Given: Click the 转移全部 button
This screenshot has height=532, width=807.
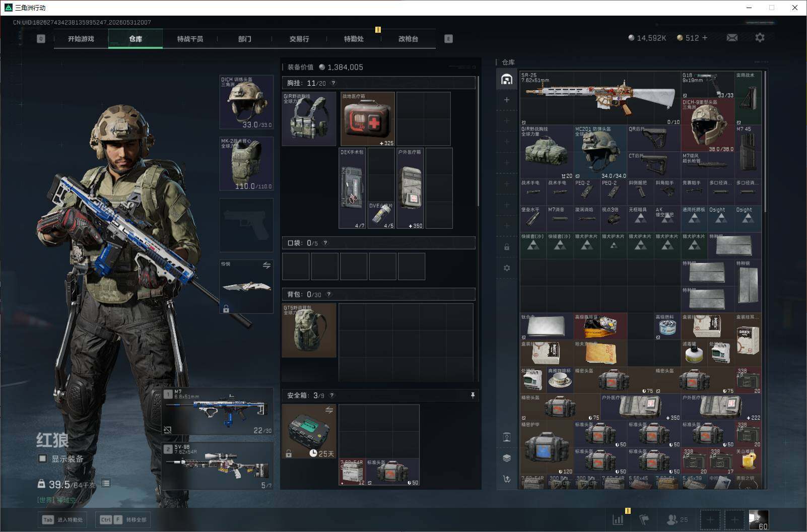Looking at the screenshot, I should tap(123, 520).
